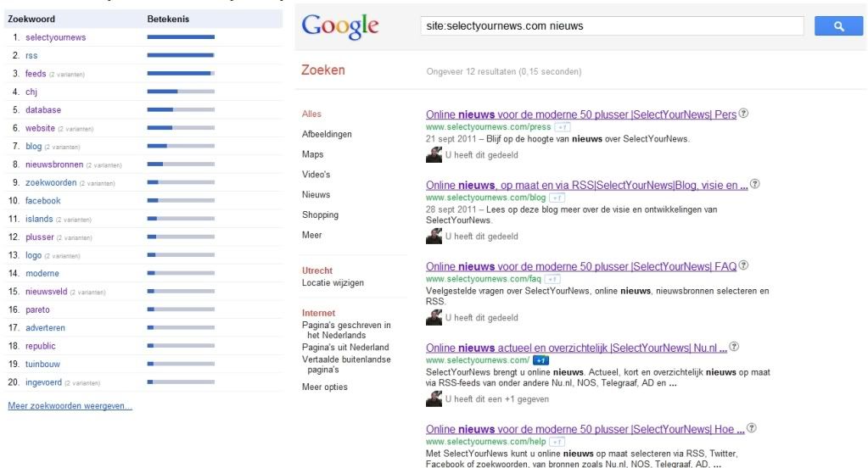Image resolution: width=868 pixels, height=468 pixels.
Task: Filter by Pagina's geschreven in het Nederlands
Action: (x=346, y=331)
